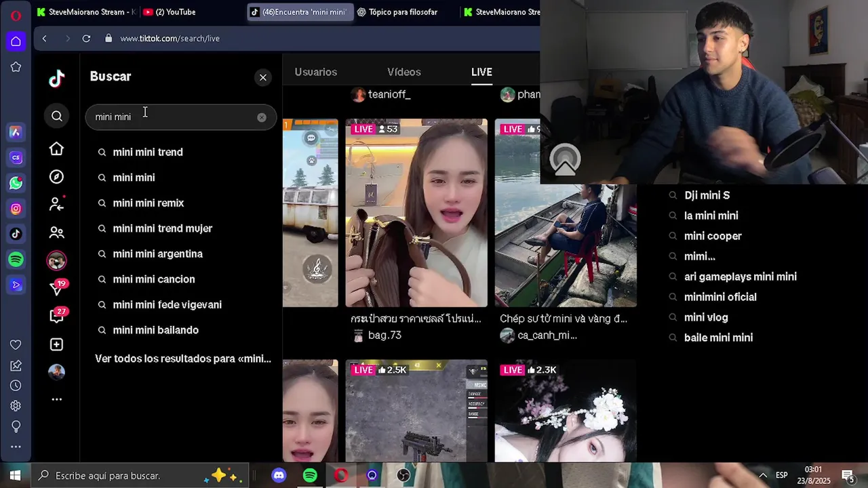868x488 pixels.
Task: Open the LIVE avatar icon with pink ring
Action: [x=57, y=260]
